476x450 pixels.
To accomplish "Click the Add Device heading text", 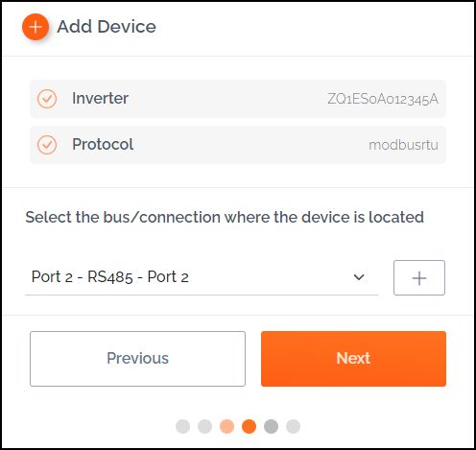I will (107, 27).
